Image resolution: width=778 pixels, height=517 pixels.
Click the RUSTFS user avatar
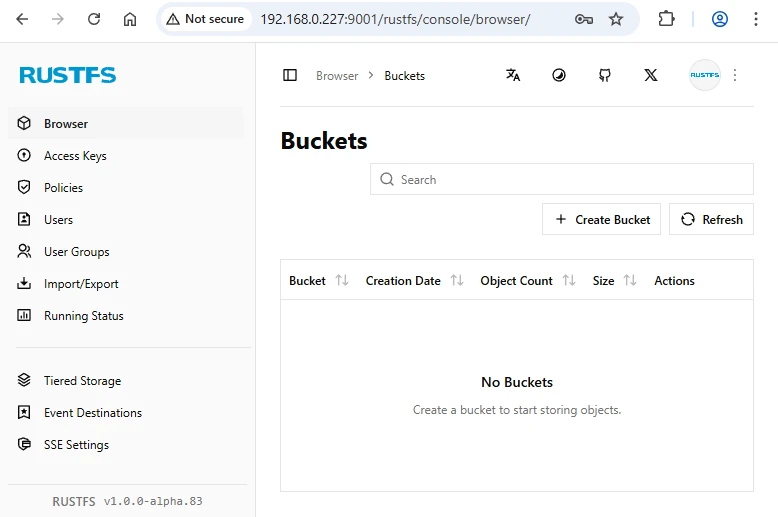[x=705, y=75]
